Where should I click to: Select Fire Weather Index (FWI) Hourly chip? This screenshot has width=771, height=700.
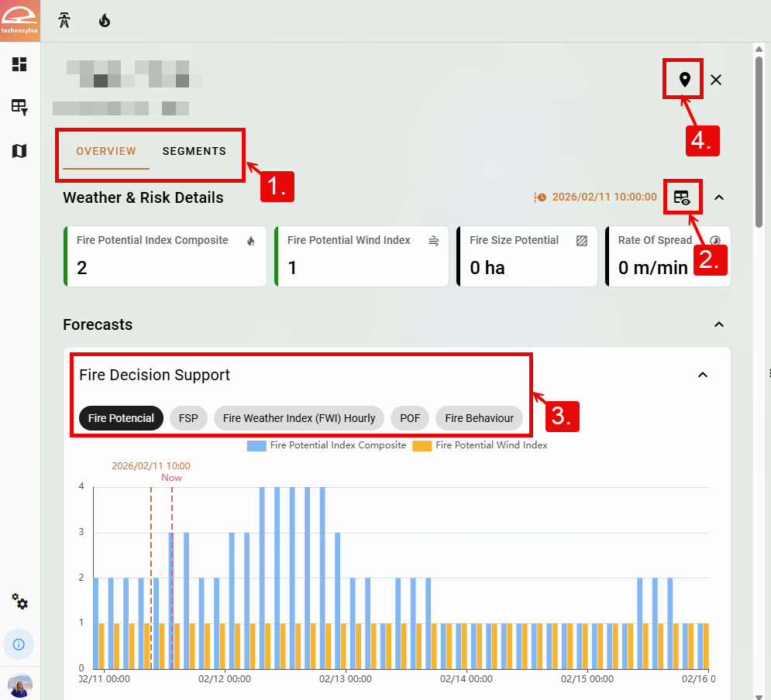(x=298, y=418)
